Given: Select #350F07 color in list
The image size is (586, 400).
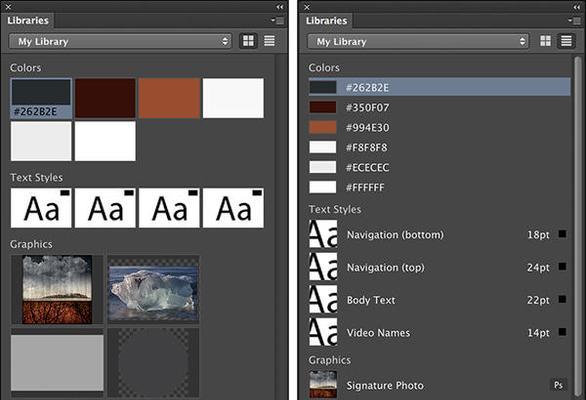Looking at the screenshot, I should (x=439, y=108).
